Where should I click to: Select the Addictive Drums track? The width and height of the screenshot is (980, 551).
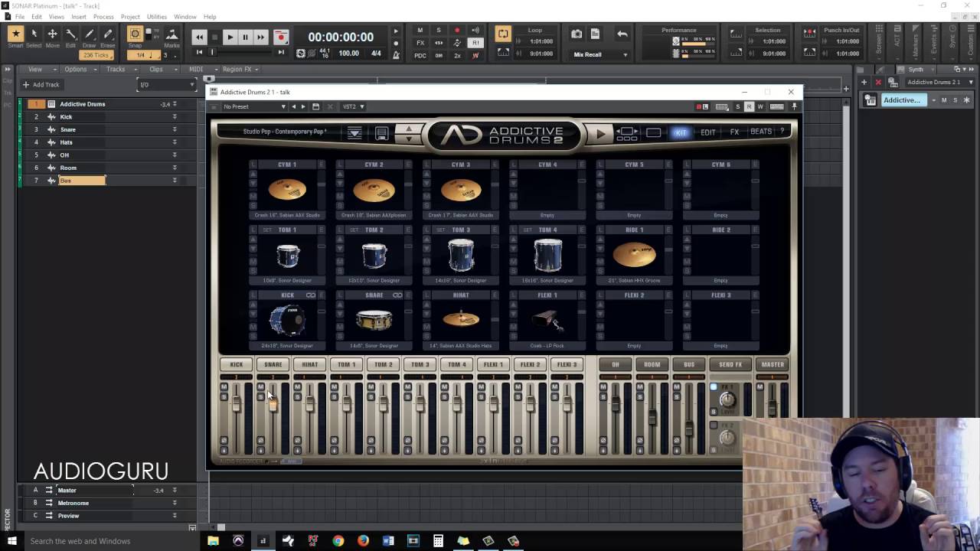click(x=83, y=104)
